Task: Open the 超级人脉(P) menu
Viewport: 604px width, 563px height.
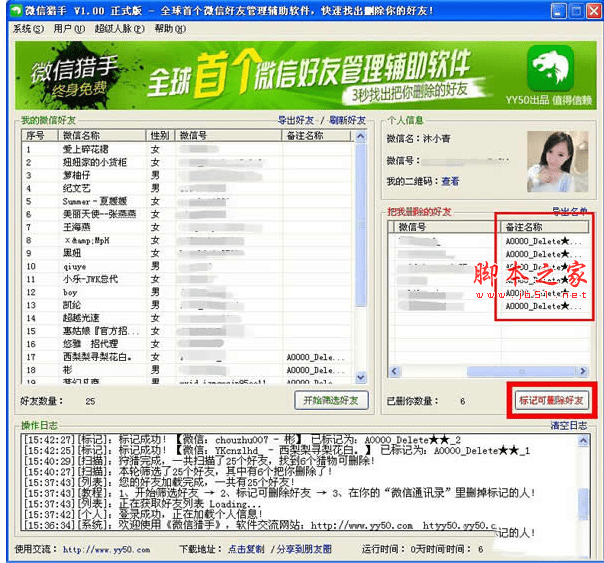Action: 120,29
